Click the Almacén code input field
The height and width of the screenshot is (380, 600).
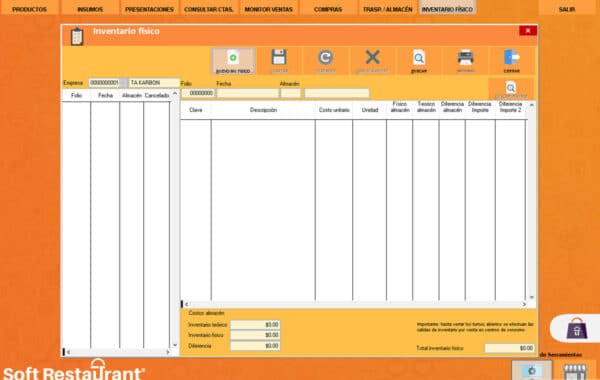290,93
